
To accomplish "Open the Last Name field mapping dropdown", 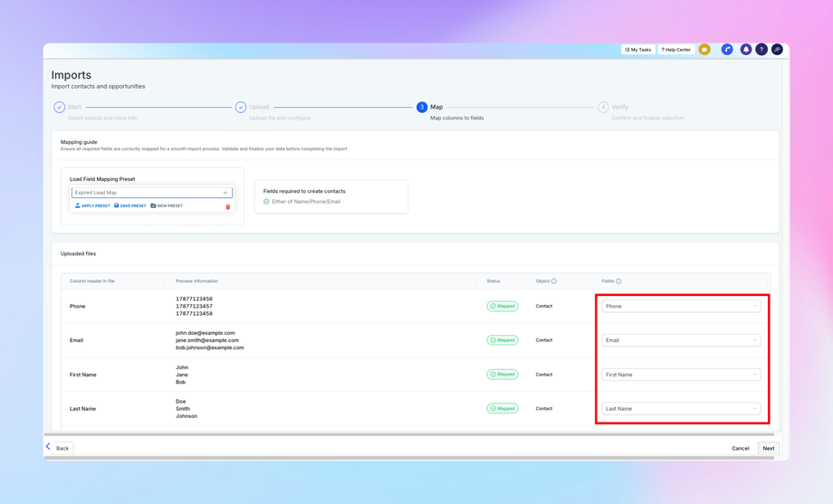I will 681,409.
